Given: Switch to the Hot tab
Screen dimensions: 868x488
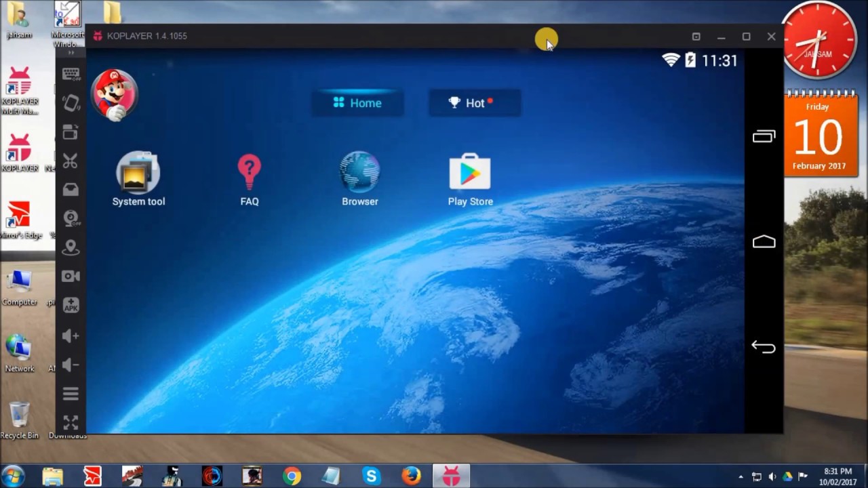Looking at the screenshot, I should point(474,103).
